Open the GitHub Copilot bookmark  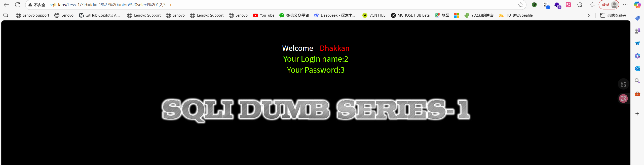(100, 15)
